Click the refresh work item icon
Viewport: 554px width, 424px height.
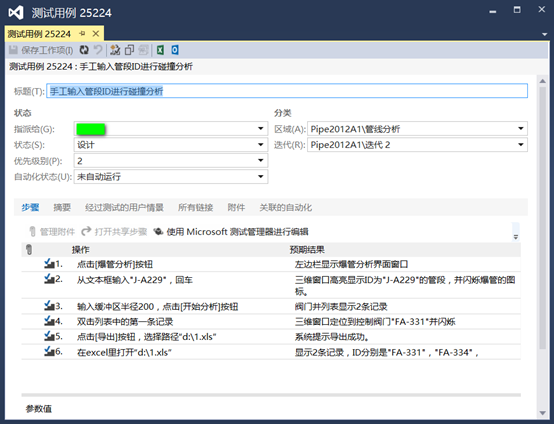coord(84,50)
